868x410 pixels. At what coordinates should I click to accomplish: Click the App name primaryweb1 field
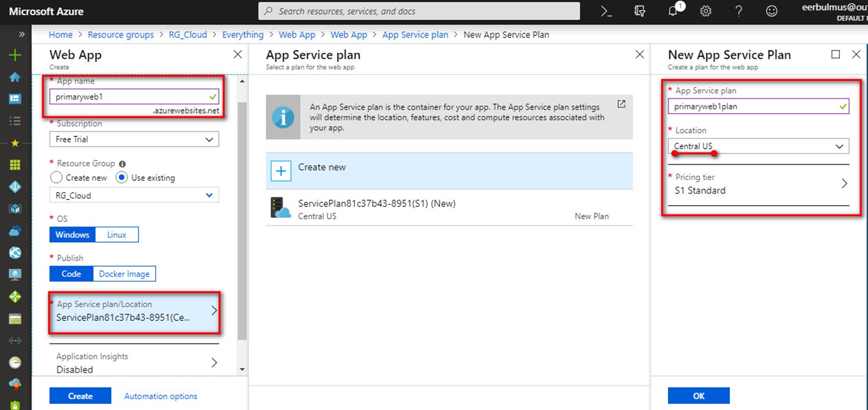[x=134, y=97]
